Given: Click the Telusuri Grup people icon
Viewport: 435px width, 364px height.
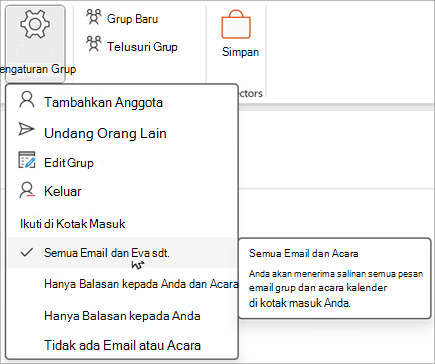Looking at the screenshot, I should [94, 44].
